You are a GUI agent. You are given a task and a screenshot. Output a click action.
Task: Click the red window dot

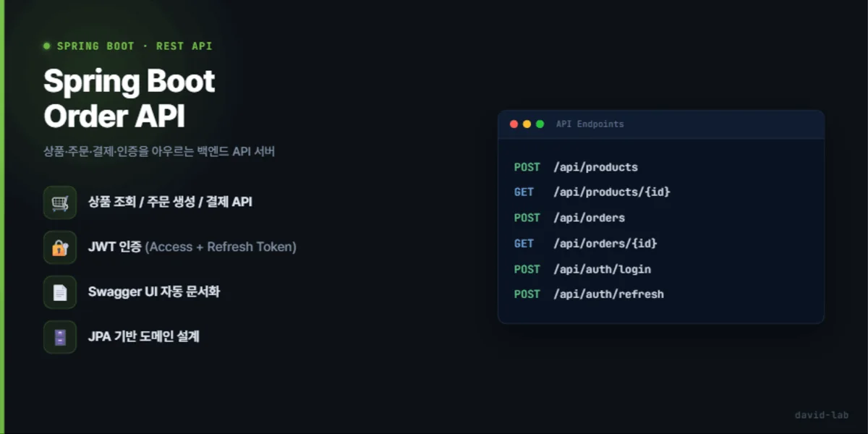[x=514, y=124]
